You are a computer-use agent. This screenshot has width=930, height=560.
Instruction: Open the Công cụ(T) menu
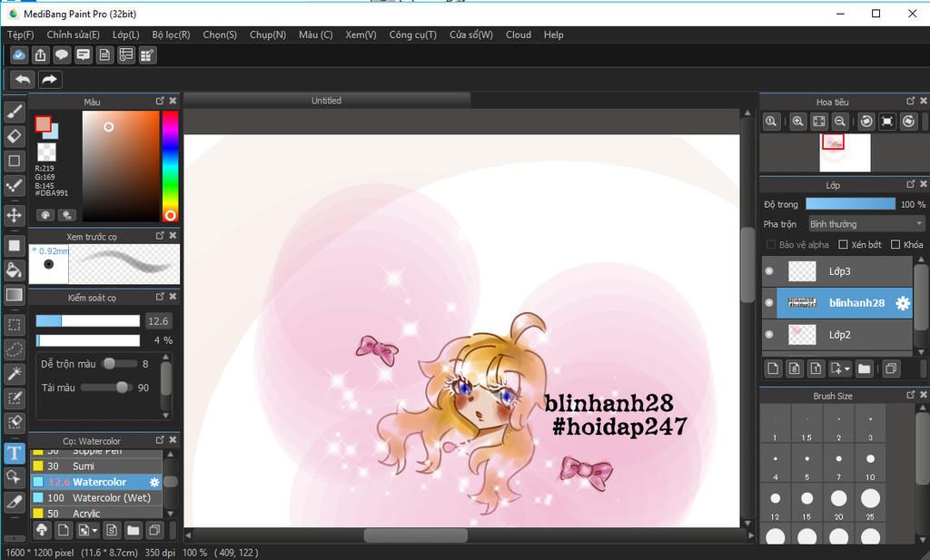pyautogui.click(x=413, y=35)
